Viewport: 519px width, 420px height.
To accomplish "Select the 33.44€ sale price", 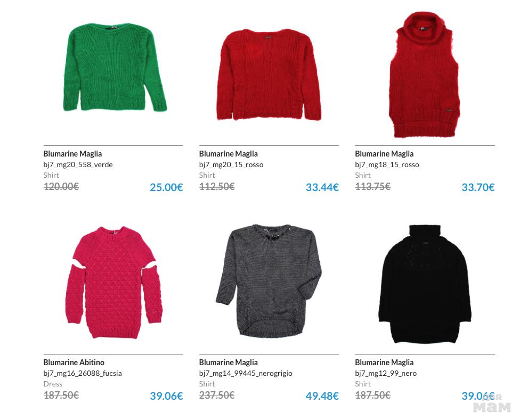I will 322,187.
